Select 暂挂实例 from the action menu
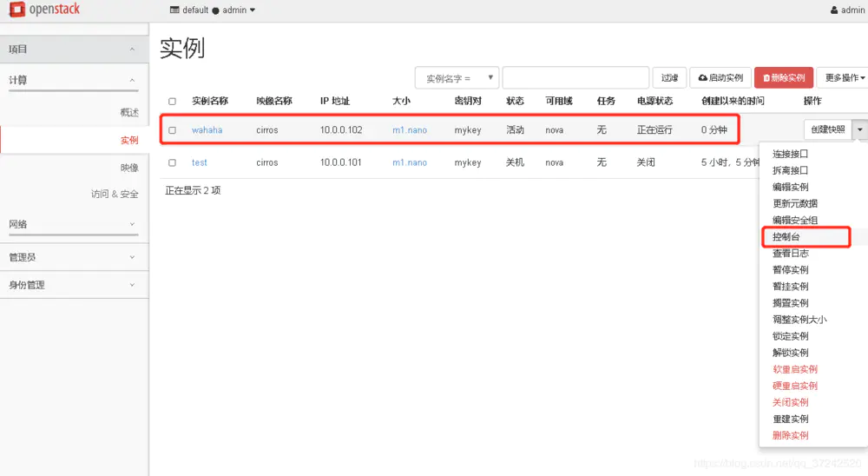The height and width of the screenshot is (476, 868). pos(790,287)
